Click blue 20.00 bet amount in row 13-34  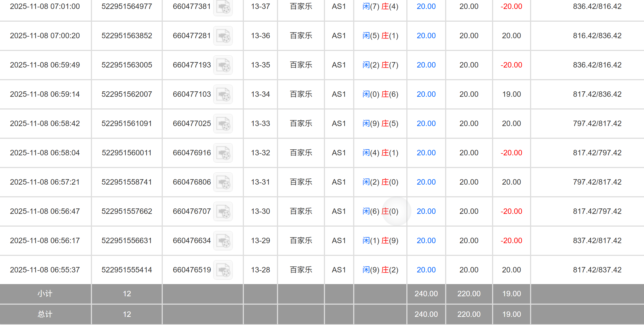pos(426,94)
